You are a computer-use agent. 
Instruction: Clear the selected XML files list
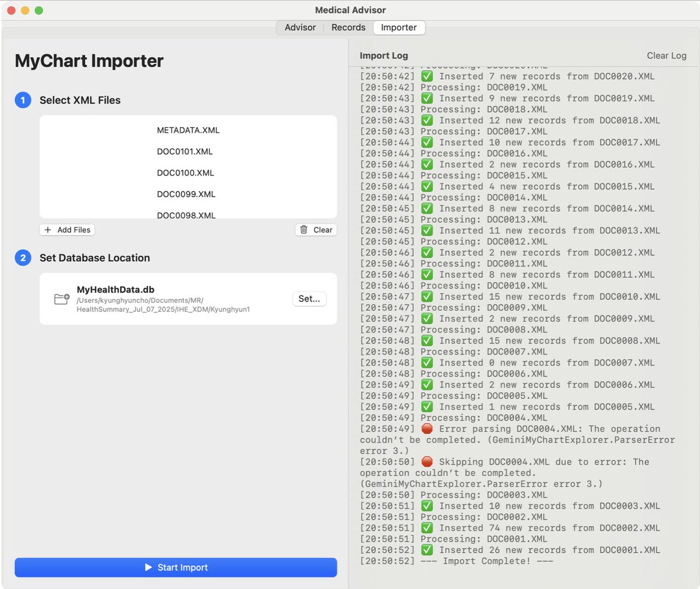click(x=316, y=230)
